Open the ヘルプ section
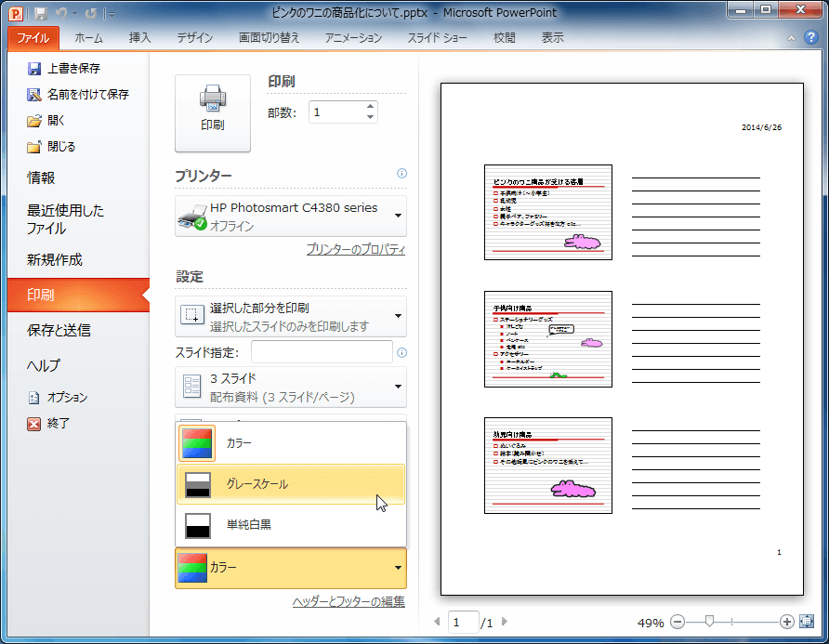Image resolution: width=829 pixels, height=644 pixels. click(x=44, y=365)
